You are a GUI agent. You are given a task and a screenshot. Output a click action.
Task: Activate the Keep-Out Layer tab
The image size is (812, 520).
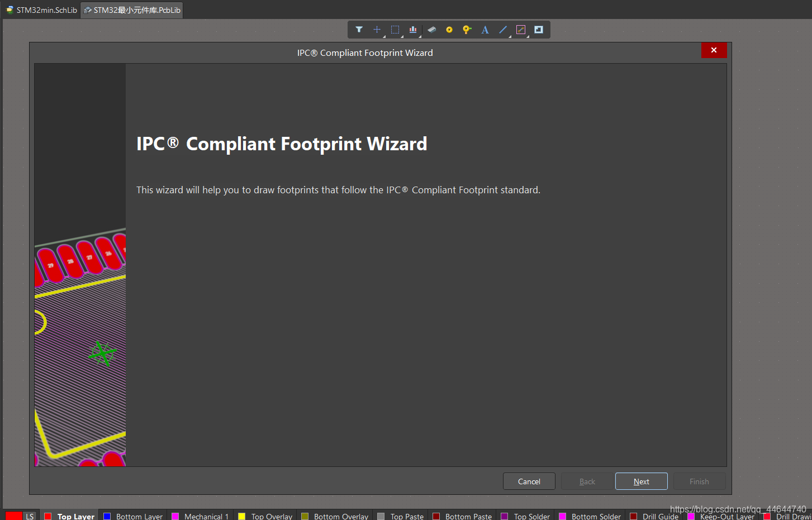pyautogui.click(x=721, y=516)
